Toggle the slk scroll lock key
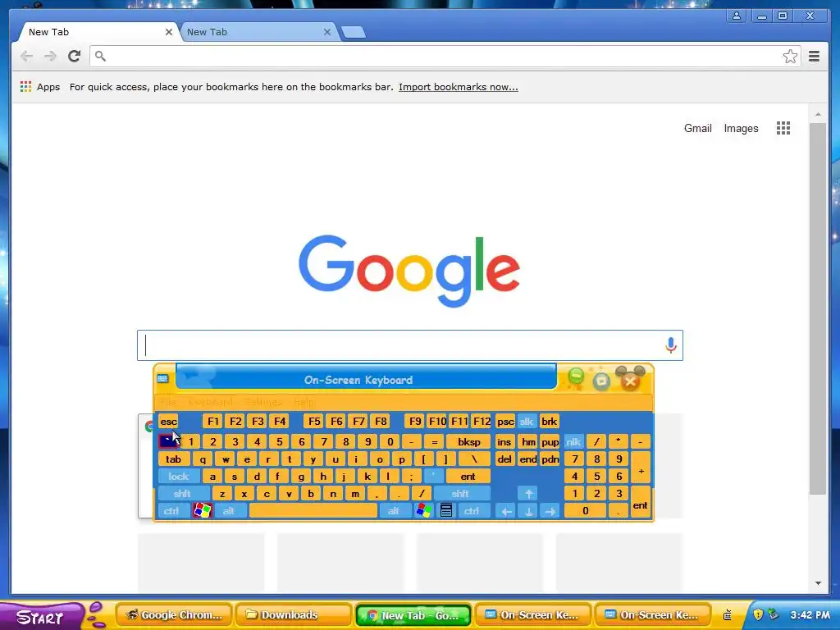This screenshot has width=840, height=630. coord(527,422)
